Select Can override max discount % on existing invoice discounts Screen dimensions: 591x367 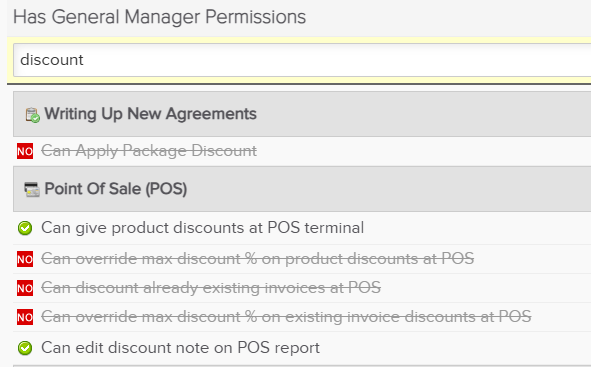pyautogui.click(x=286, y=317)
